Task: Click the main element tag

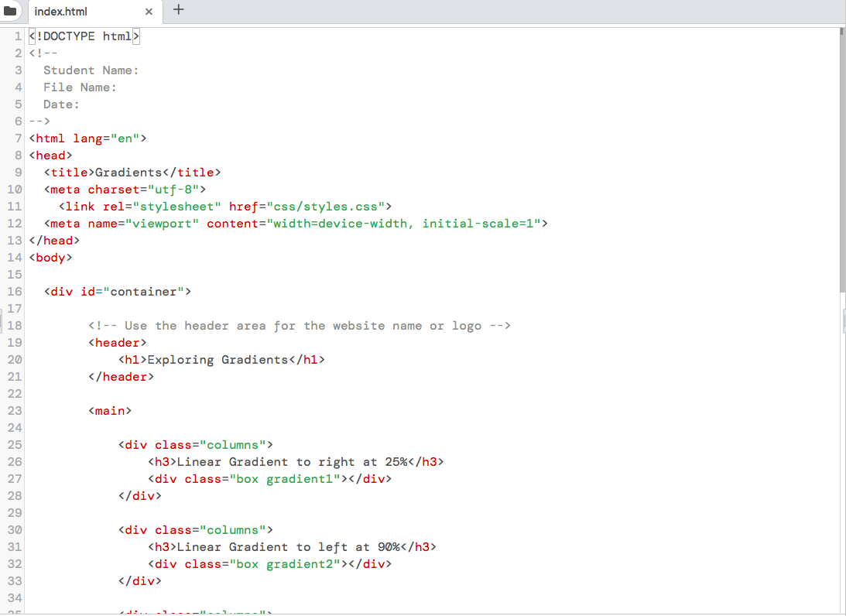Action: pos(109,410)
